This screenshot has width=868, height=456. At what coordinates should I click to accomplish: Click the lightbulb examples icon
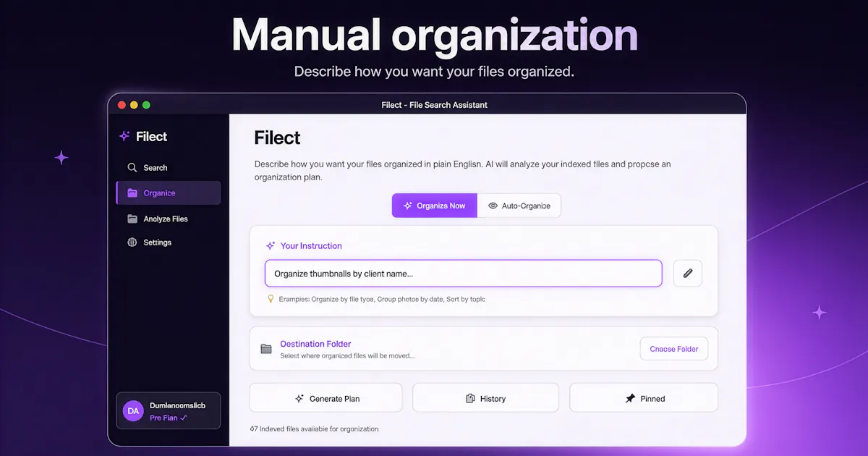[x=271, y=298]
